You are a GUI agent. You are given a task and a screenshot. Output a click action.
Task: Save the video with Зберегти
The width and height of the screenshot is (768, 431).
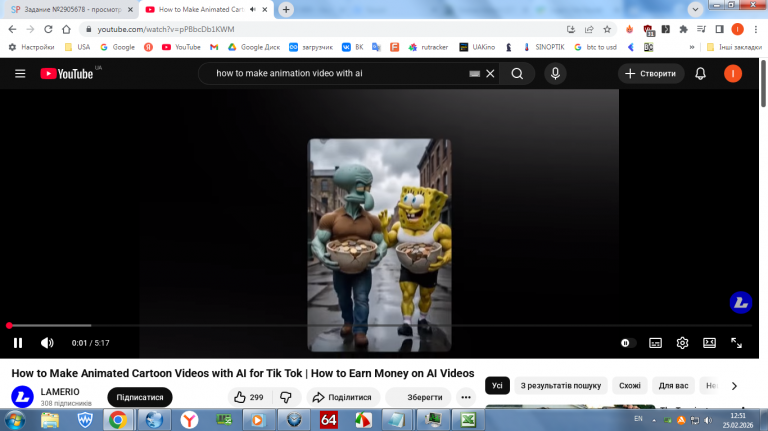pyautogui.click(x=417, y=397)
